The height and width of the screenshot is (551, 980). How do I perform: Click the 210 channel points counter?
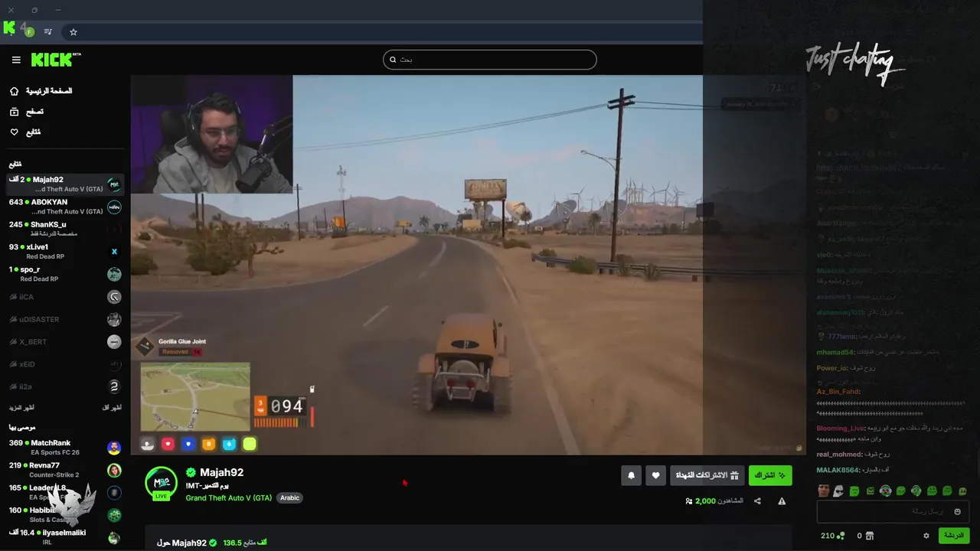pyautogui.click(x=832, y=536)
